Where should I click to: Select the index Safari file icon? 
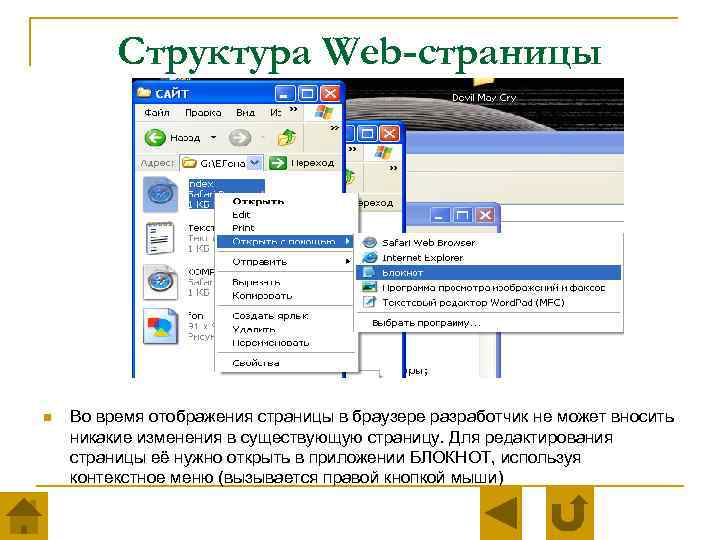click(160, 195)
